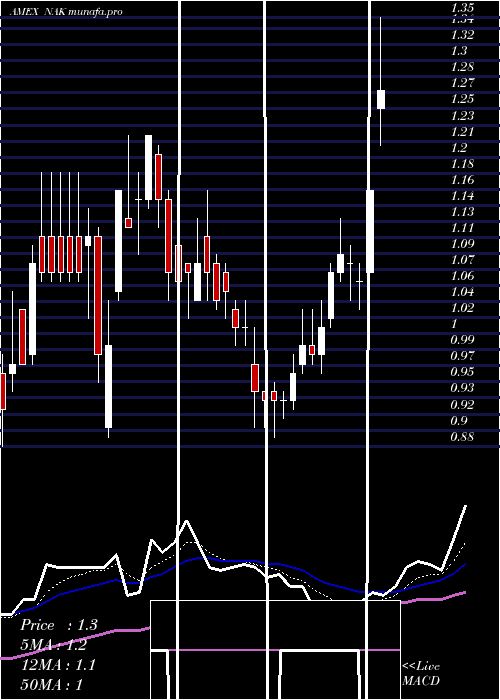Select the 5MA : 1.2 legend entry

(x=54, y=645)
